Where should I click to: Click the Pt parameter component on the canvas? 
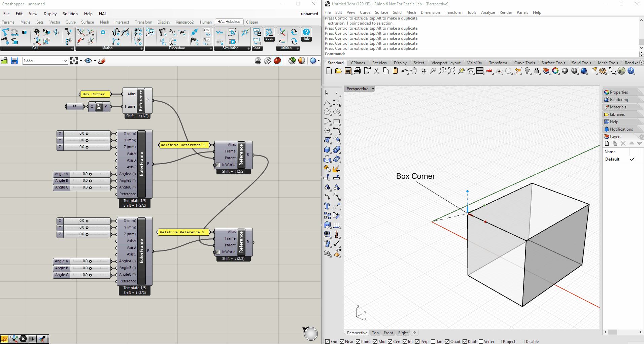(75, 106)
